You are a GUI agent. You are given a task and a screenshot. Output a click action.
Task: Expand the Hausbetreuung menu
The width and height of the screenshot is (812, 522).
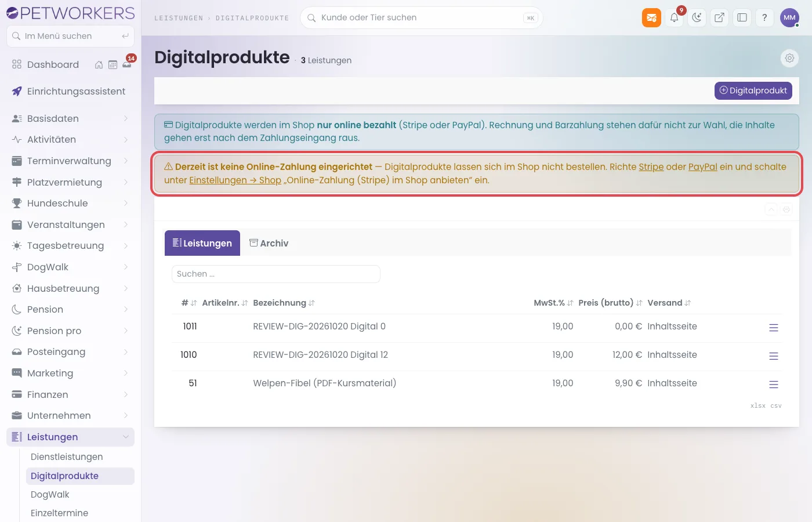[x=70, y=288]
